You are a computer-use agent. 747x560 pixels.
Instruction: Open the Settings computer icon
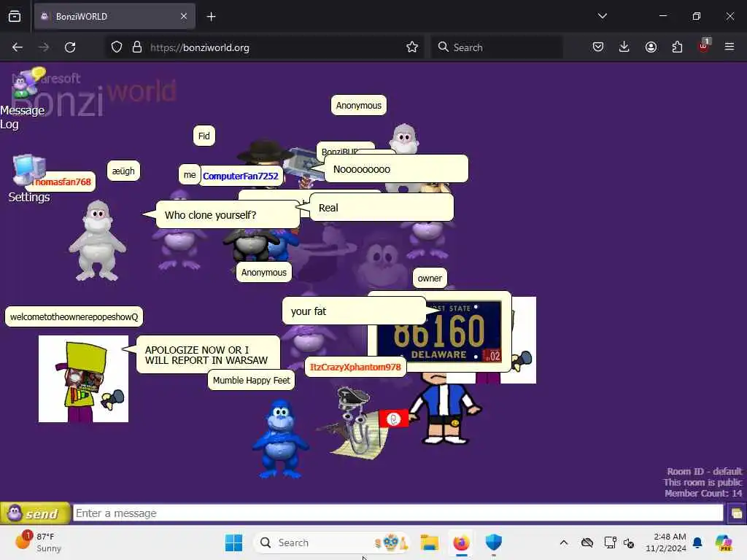coord(28,179)
